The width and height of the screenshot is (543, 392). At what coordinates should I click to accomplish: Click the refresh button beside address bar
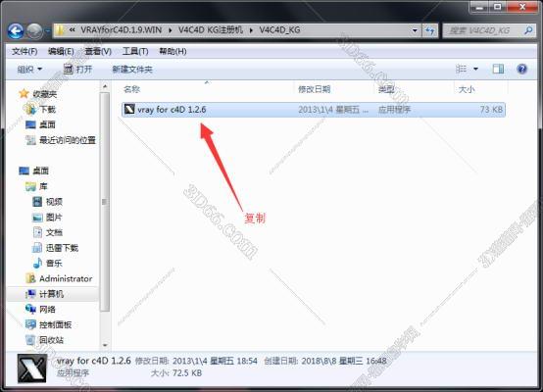pyautogui.click(x=430, y=30)
